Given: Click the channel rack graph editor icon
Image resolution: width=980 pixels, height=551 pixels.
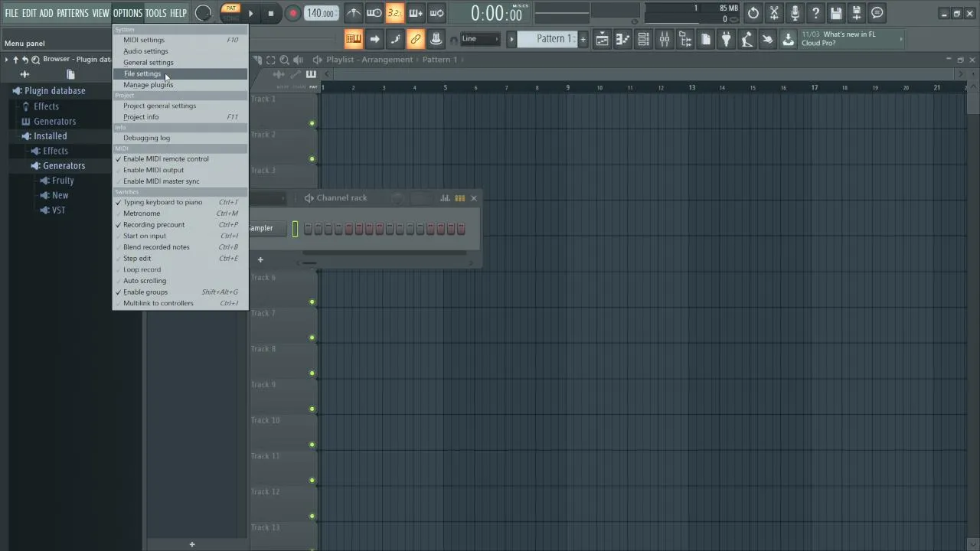Looking at the screenshot, I should tap(445, 198).
